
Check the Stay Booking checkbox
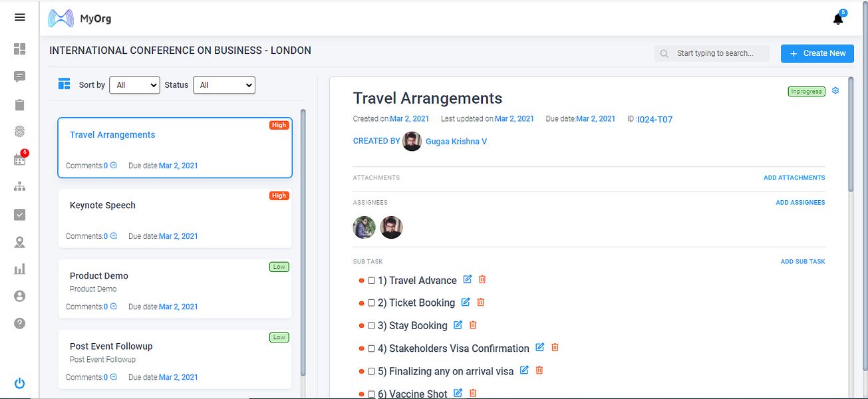click(371, 326)
